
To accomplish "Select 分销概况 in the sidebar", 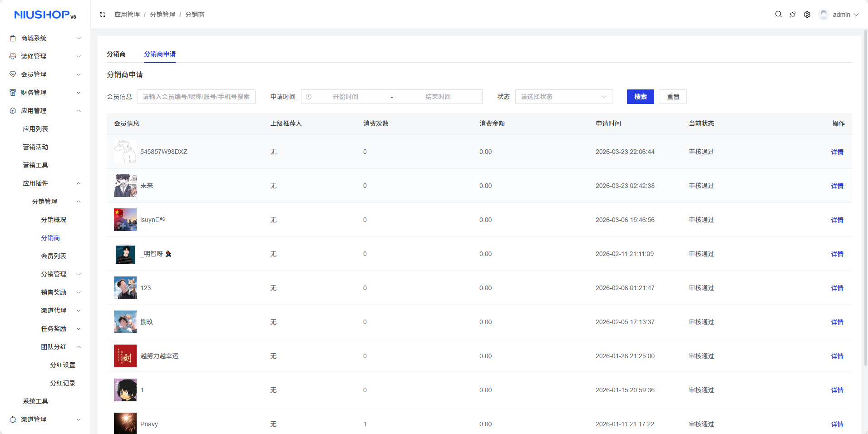I will (x=54, y=220).
